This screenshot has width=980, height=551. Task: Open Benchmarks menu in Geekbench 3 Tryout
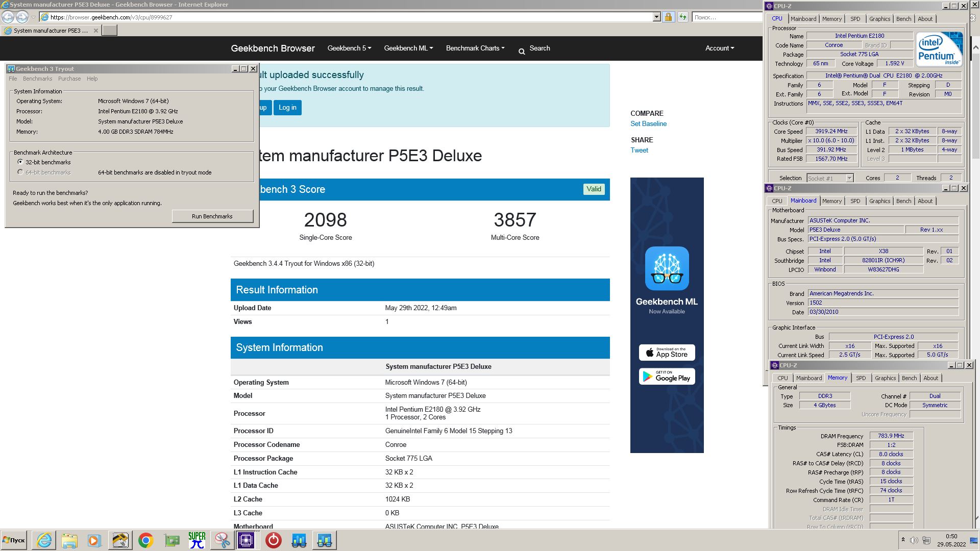pos(37,79)
